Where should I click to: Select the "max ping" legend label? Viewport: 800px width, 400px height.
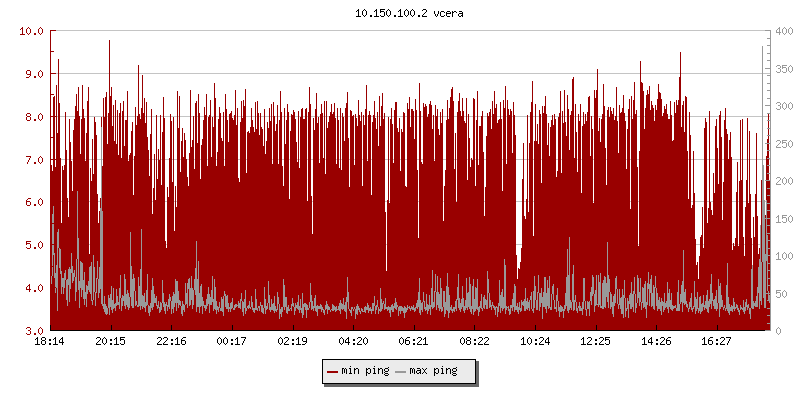[x=434, y=371]
